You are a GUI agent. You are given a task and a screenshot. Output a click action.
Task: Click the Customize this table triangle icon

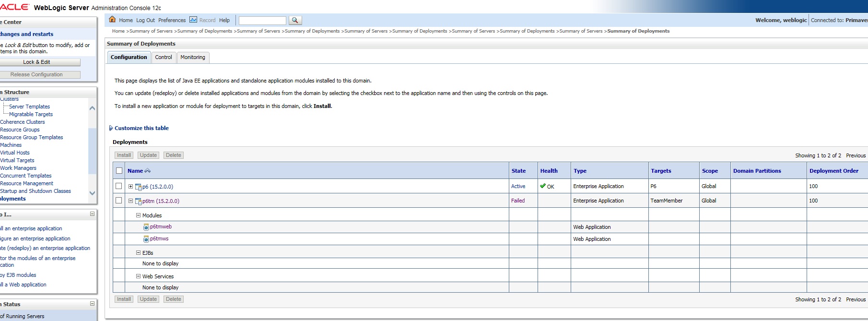pos(111,128)
